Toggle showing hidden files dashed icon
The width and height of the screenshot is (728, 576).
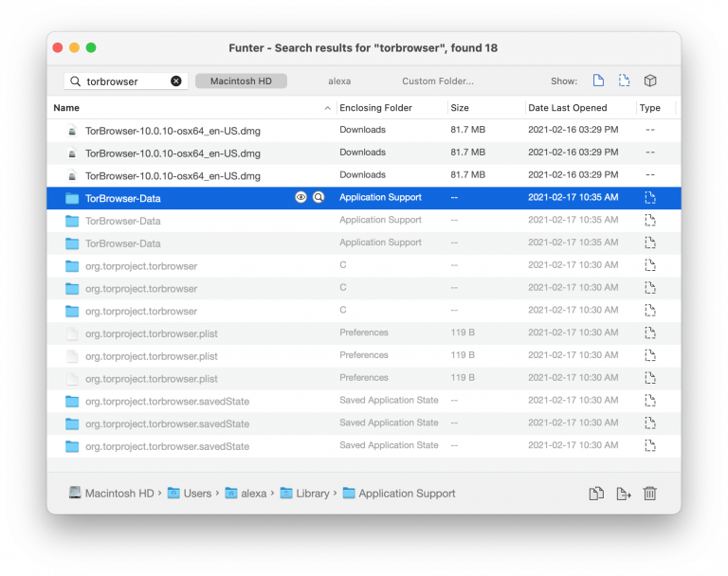click(624, 81)
